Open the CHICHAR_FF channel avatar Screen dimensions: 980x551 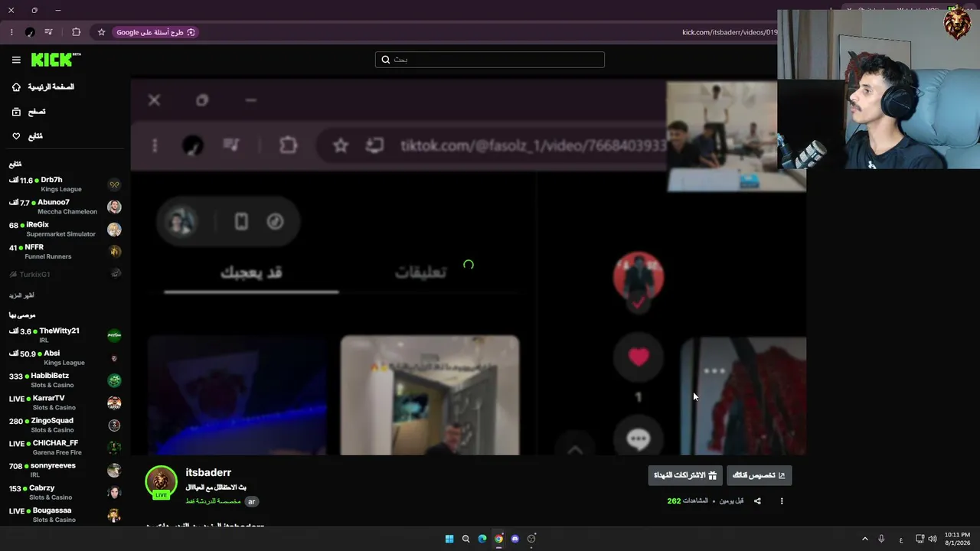(114, 448)
